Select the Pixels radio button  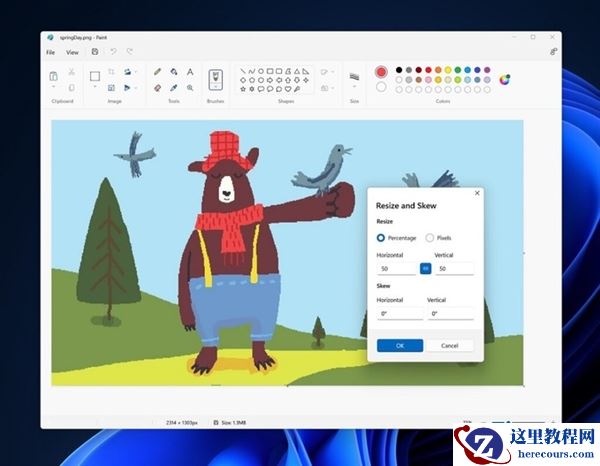[430, 237]
